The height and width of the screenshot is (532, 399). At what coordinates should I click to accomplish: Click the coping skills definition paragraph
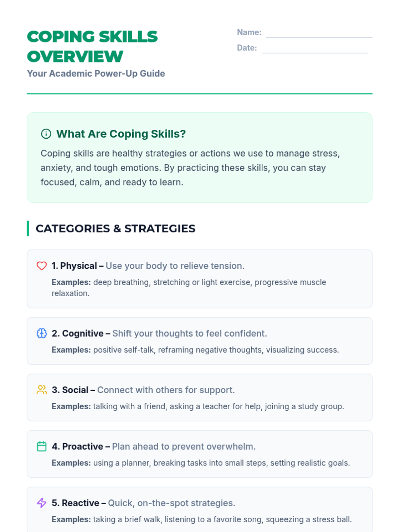[x=190, y=168]
